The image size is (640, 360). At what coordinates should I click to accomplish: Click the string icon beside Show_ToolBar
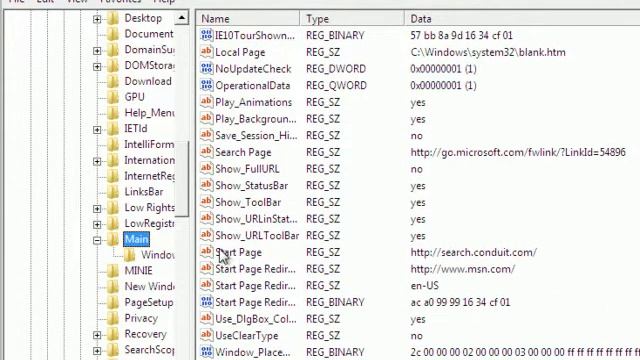[x=207, y=202]
